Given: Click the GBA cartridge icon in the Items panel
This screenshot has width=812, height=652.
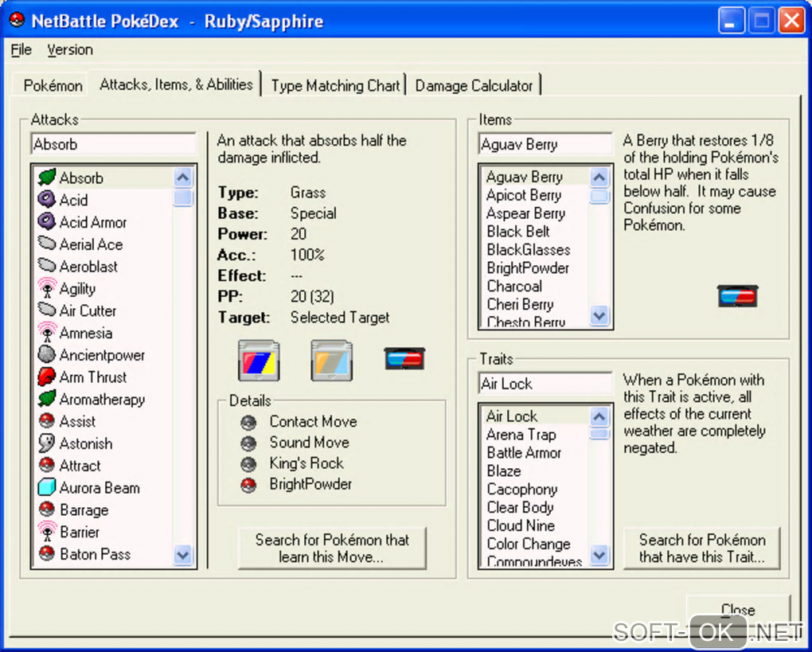Looking at the screenshot, I should pos(737,296).
